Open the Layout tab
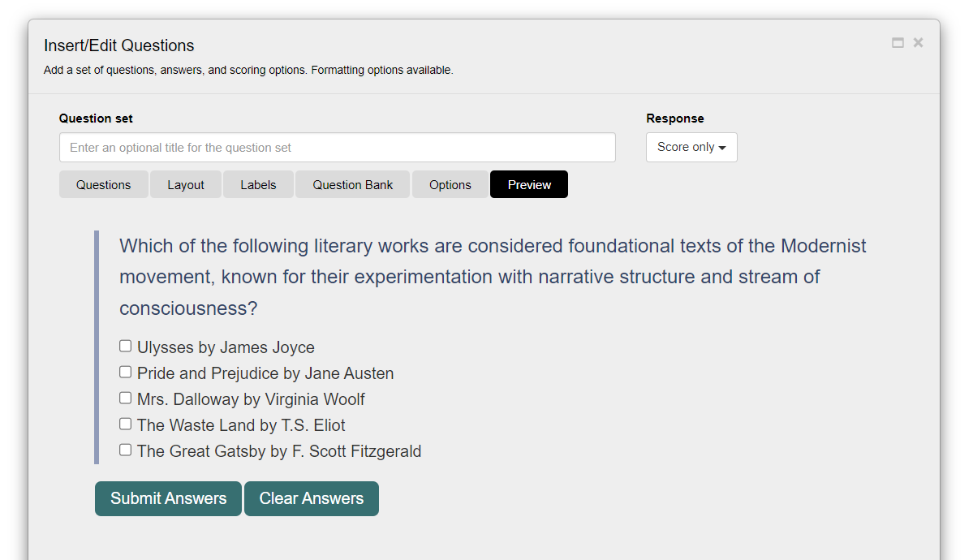 point(186,184)
